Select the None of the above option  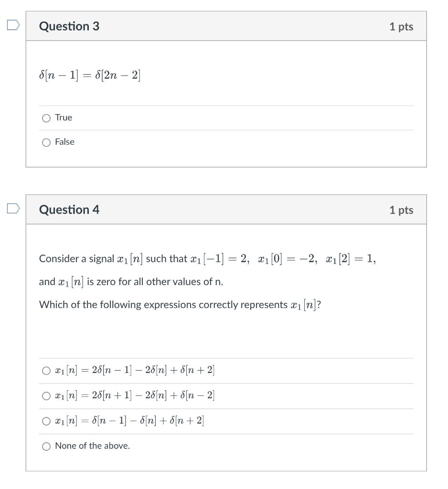46,446
